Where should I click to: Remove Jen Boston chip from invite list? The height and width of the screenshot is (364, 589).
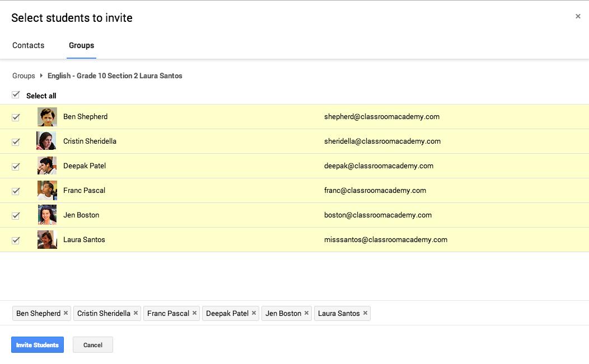(x=306, y=313)
